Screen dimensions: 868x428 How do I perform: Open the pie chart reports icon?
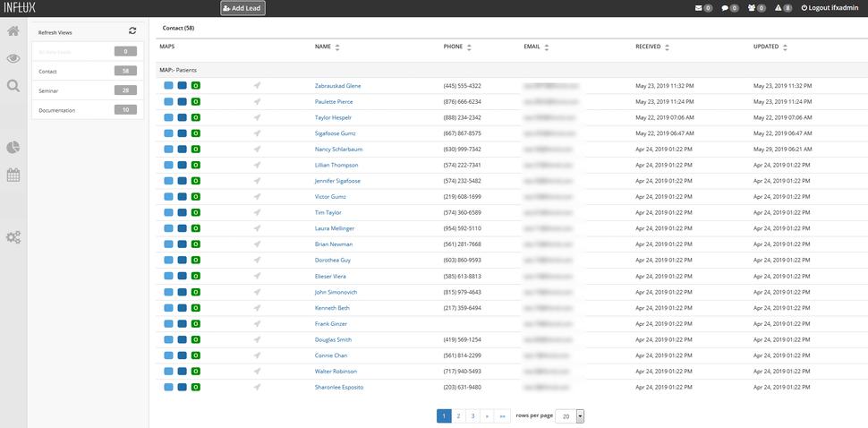(13, 147)
